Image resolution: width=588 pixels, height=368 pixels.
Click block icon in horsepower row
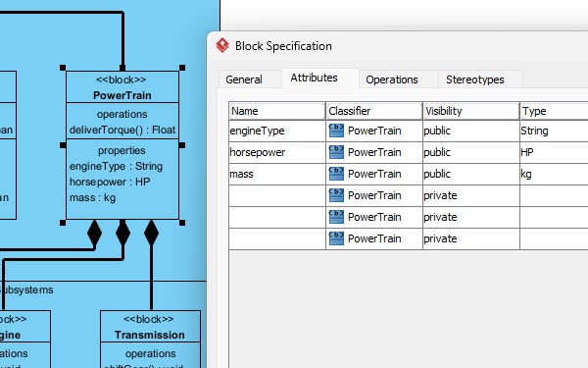tap(336, 152)
